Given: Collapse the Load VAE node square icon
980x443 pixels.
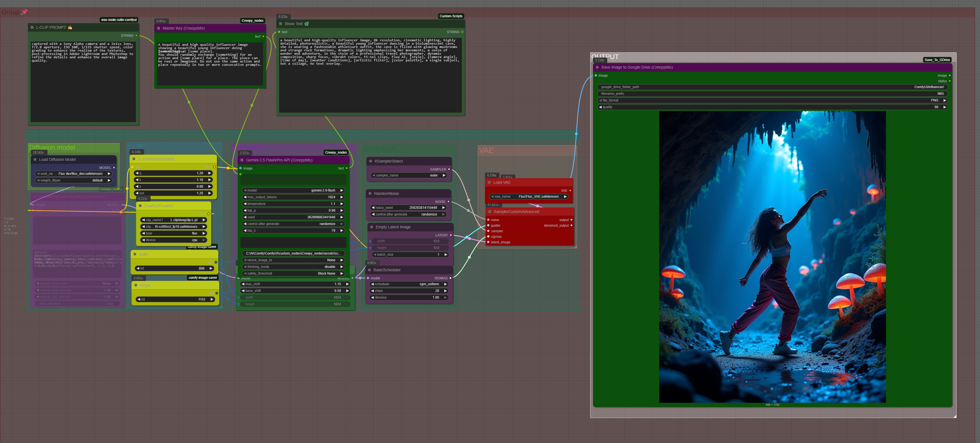Looking at the screenshot, I should (x=489, y=182).
